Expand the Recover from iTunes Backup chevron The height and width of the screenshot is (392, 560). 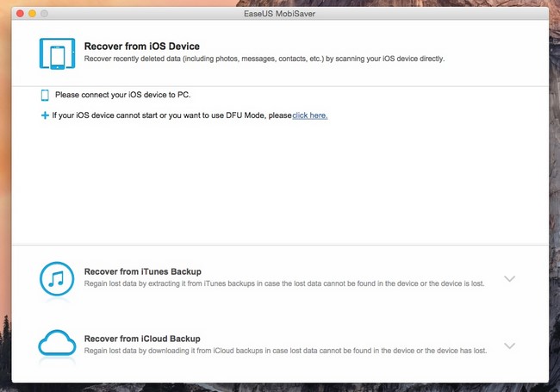509,278
